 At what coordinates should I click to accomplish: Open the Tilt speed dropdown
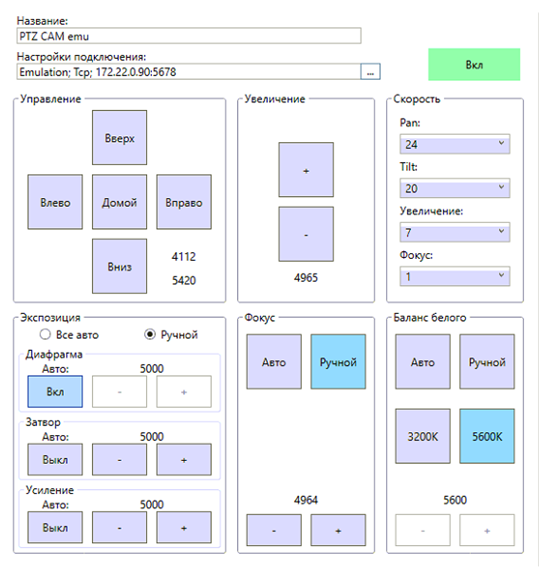click(455, 188)
